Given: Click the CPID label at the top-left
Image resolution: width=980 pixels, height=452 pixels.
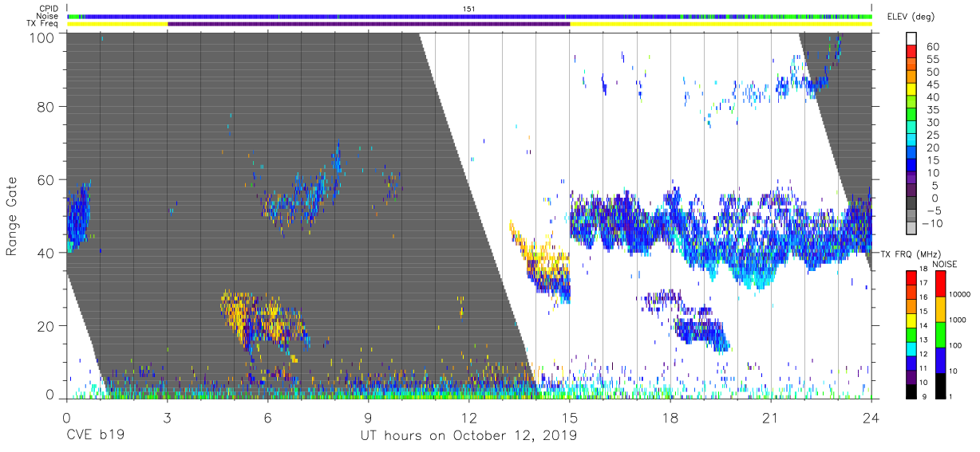Looking at the screenshot, I should pos(48,9).
